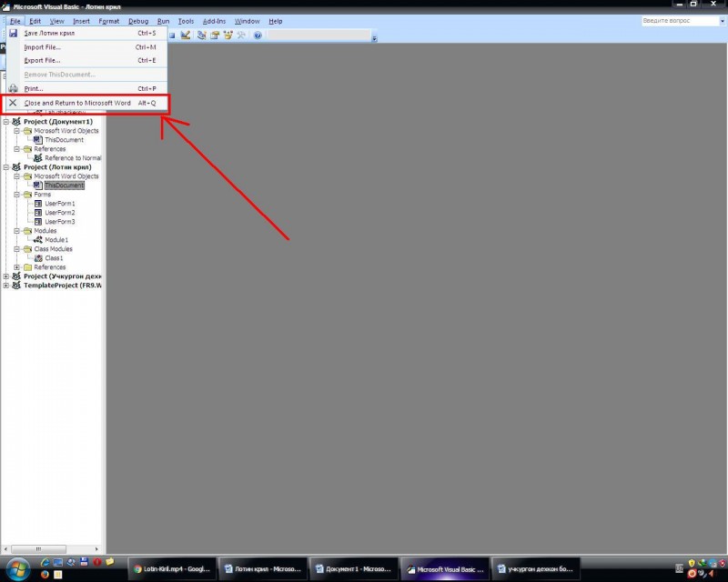Switch to Microsoft Visual Basic taskbar button

coord(445,569)
